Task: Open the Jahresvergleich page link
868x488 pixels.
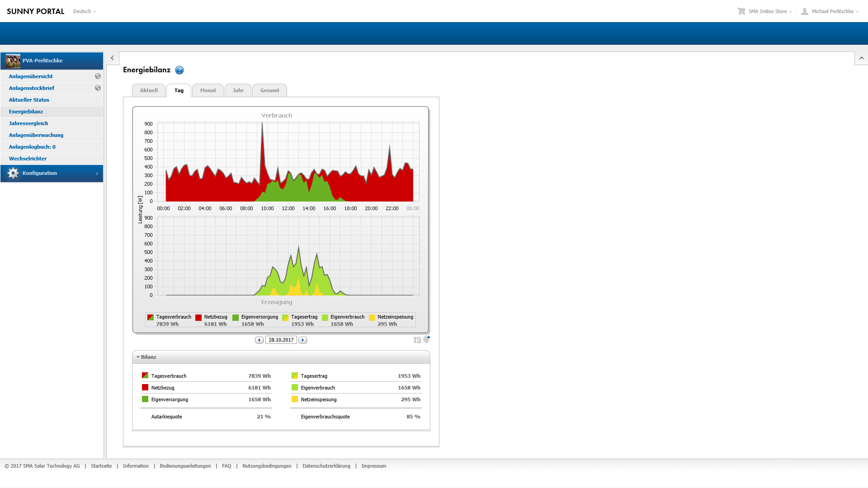Action: [x=28, y=123]
